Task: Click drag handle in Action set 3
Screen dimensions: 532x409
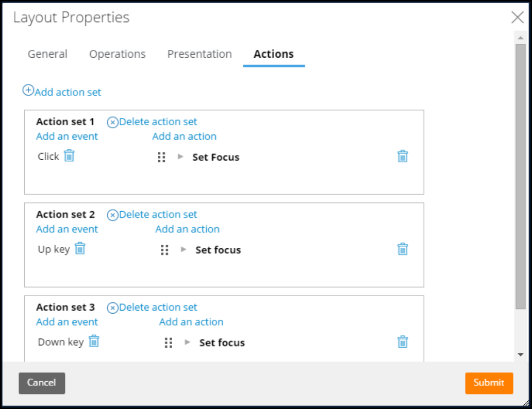Action: tap(168, 343)
